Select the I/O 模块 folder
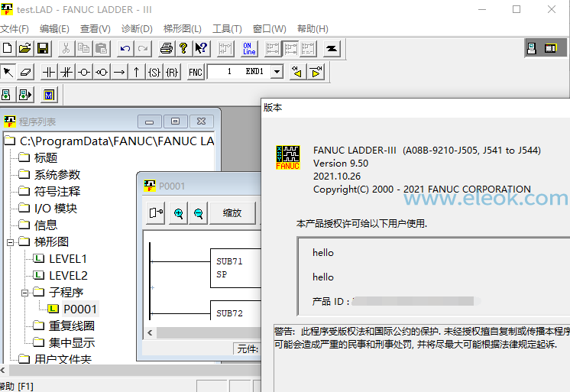The height and width of the screenshot is (392, 570). (56, 208)
